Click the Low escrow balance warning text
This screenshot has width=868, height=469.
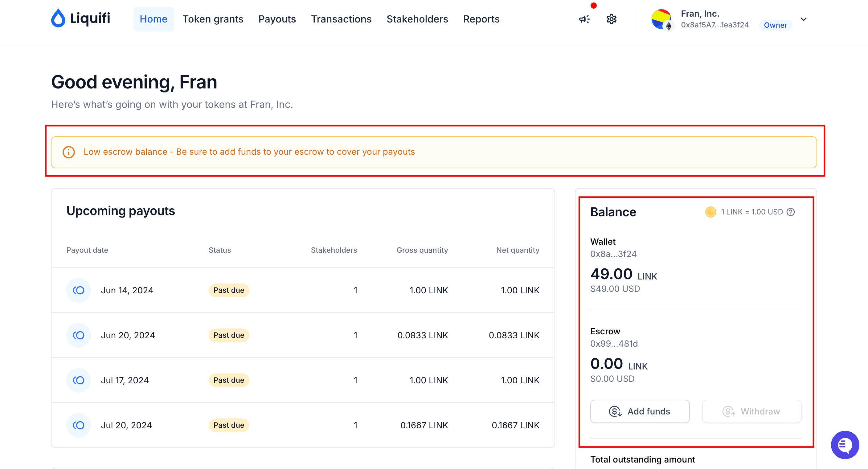(249, 152)
